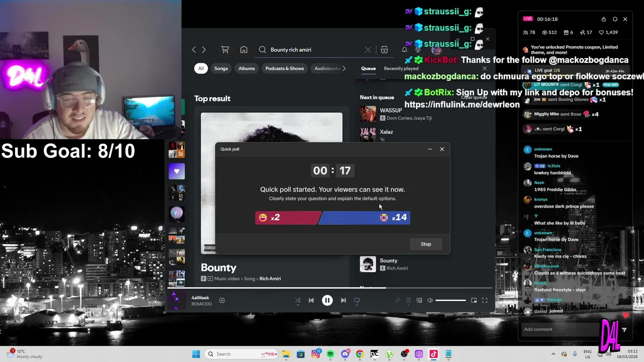Seek on the Spotify track progress bar
644x362 pixels.
pos(330,288)
